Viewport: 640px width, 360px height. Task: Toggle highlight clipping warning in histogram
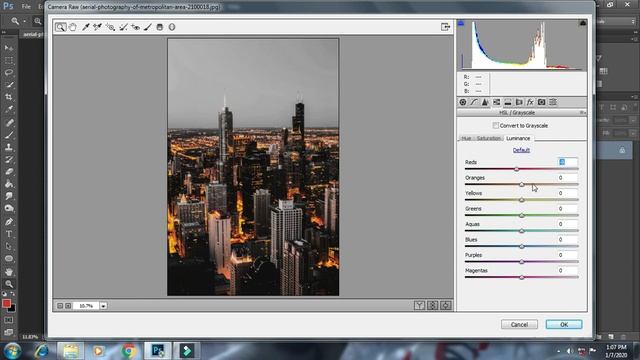(583, 23)
